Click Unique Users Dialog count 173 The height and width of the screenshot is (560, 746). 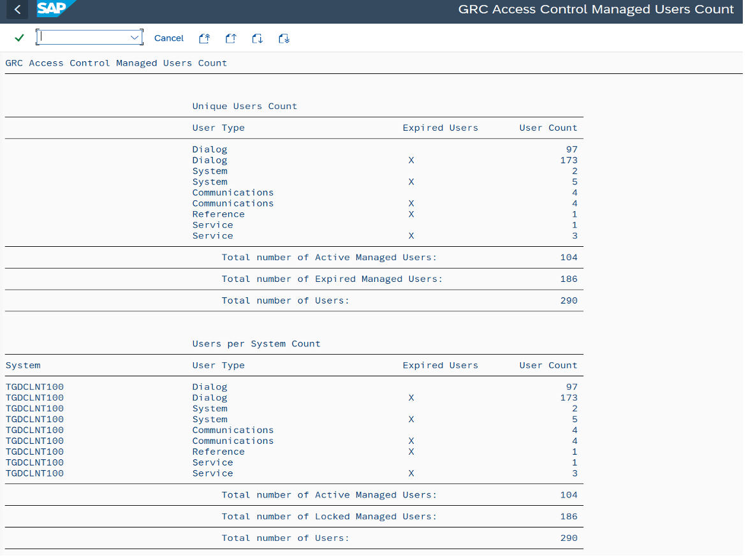point(569,160)
